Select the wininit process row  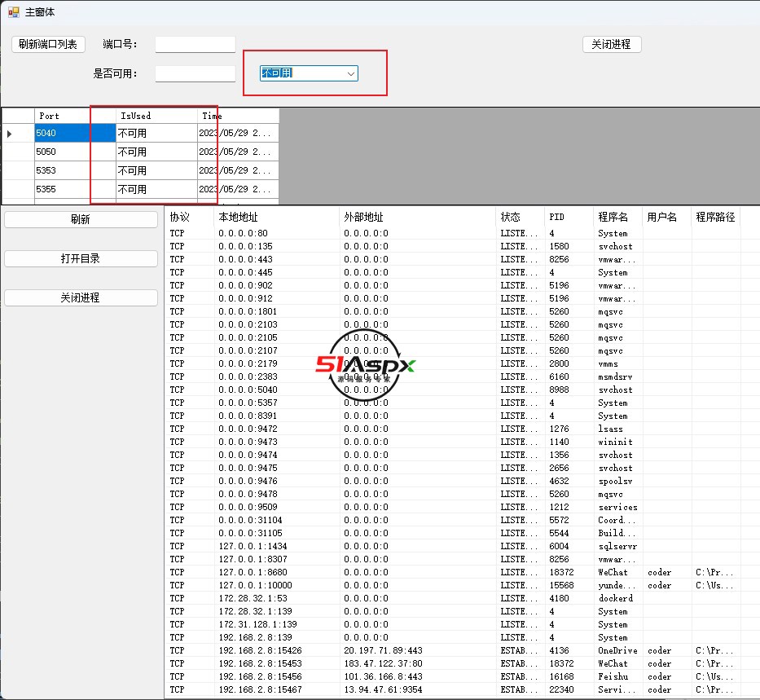pos(453,442)
